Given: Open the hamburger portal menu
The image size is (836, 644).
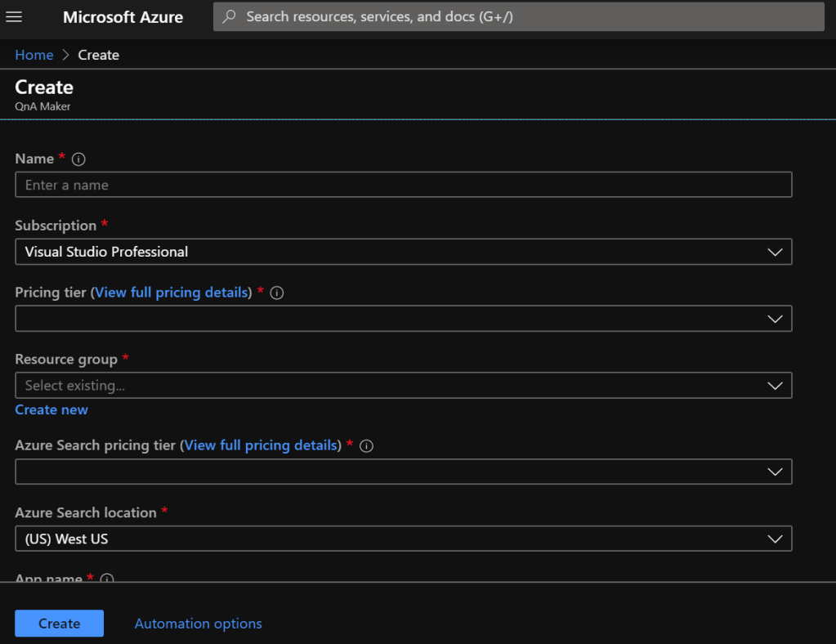Looking at the screenshot, I should 14,17.
